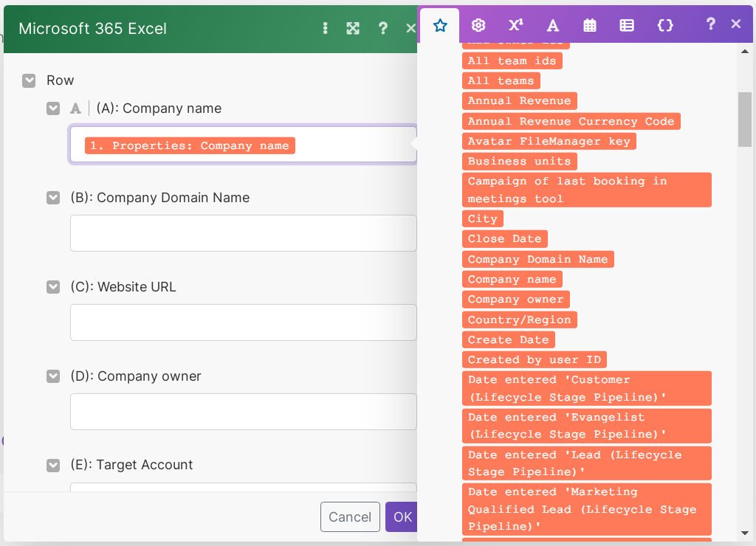Insert the Company owner variable pill
The width and height of the screenshot is (756, 546).
click(x=516, y=300)
